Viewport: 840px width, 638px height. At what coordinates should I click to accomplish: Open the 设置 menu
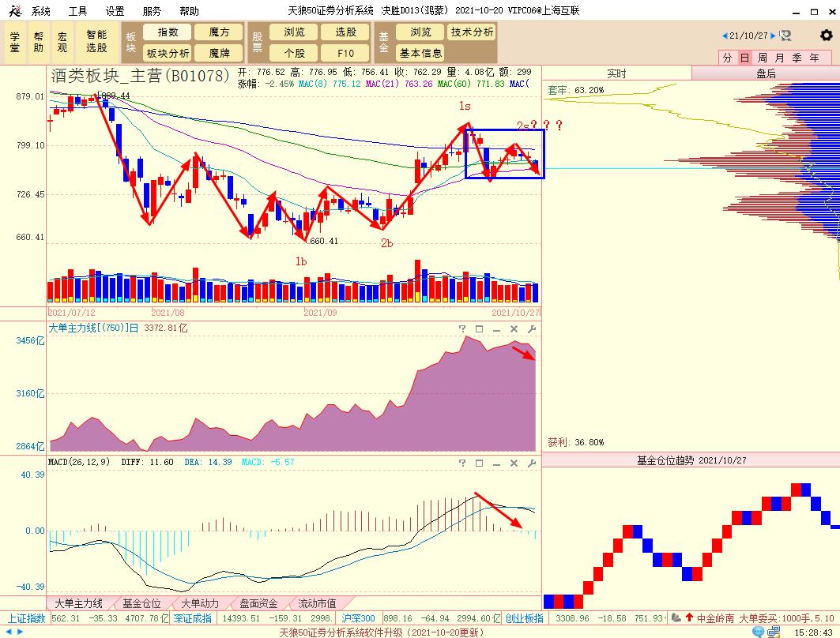tap(115, 11)
